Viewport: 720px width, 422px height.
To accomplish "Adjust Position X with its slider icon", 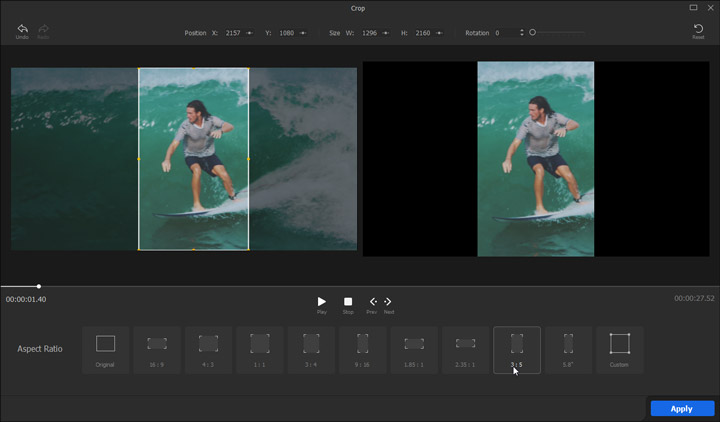I will [x=249, y=33].
